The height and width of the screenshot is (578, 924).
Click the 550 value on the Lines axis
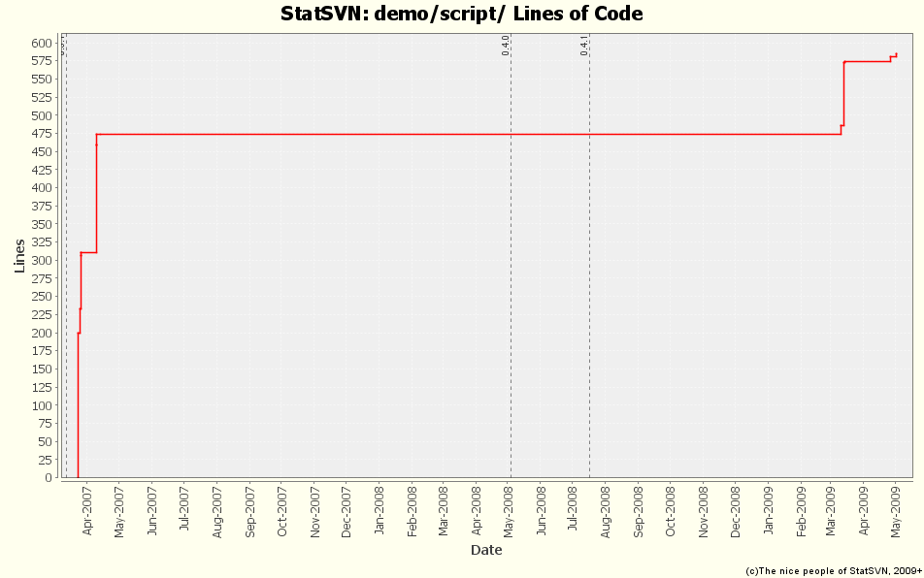[x=42, y=79]
